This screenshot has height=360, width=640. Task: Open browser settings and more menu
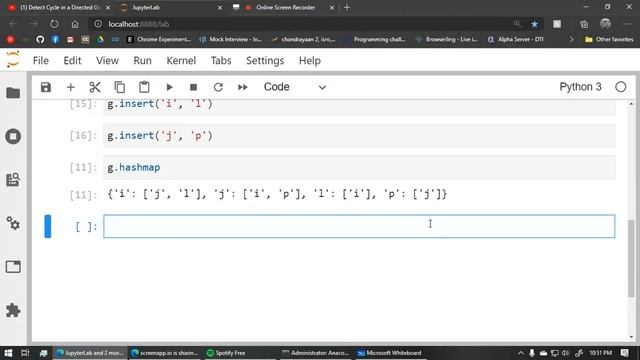pyautogui.click(x=627, y=24)
